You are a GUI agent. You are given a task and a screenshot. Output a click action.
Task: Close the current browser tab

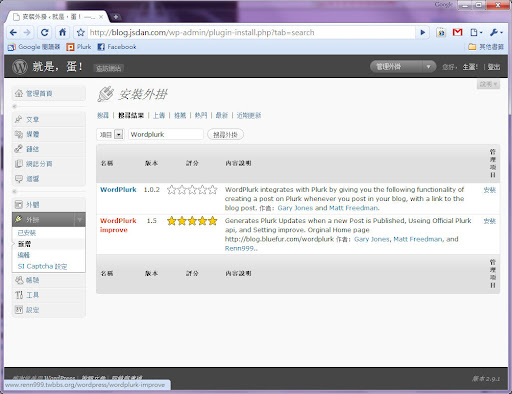pyautogui.click(x=101, y=17)
